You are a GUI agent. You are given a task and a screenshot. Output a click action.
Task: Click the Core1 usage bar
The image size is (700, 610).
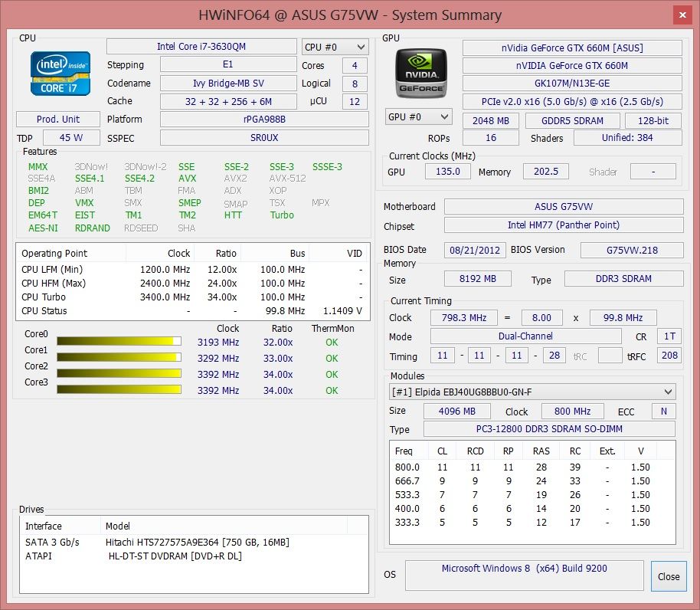click(119, 357)
